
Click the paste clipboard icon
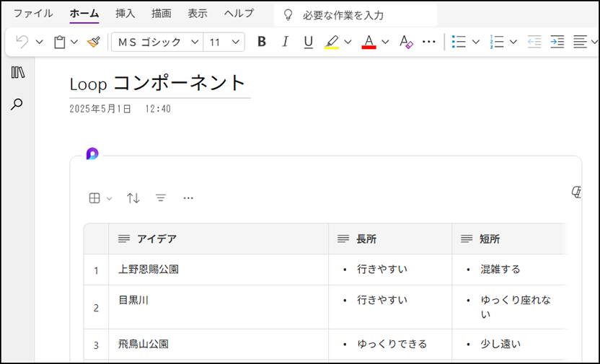click(x=59, y=42)
